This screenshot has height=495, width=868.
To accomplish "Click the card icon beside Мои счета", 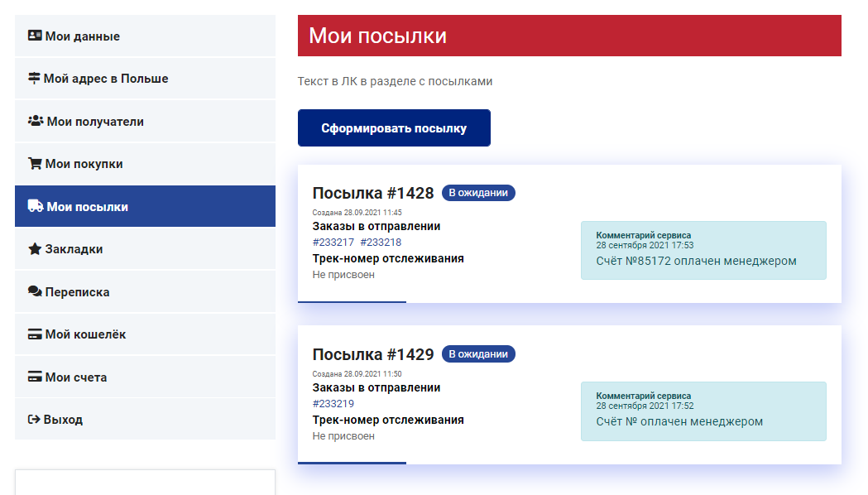I will tap(35, 377).
